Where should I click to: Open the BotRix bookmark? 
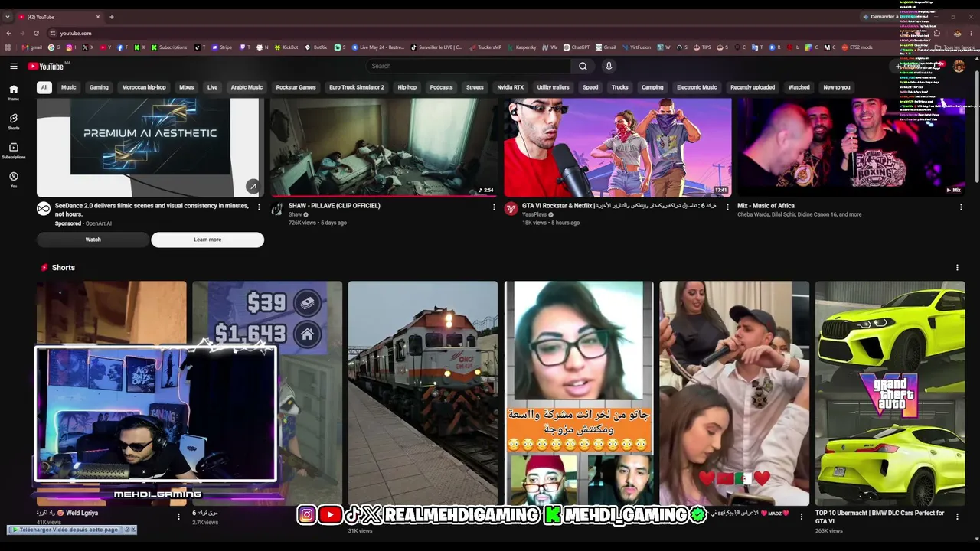(316, 47)
